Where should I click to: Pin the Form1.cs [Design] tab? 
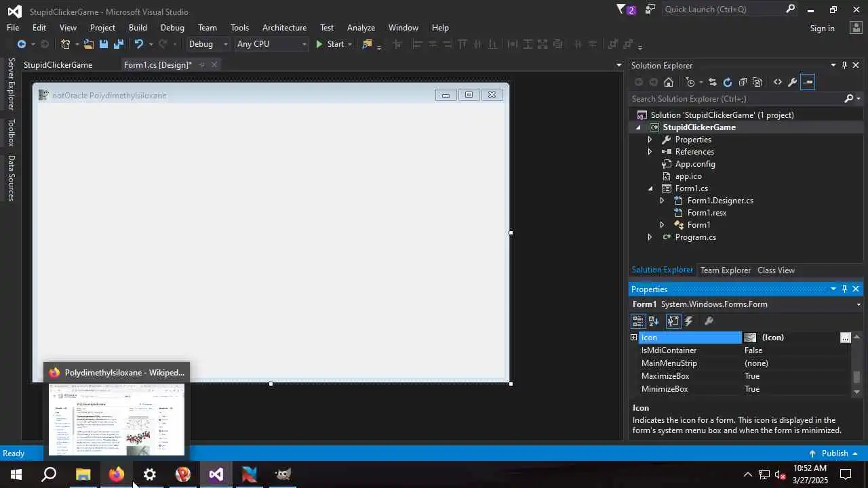click(x=202, y=65)
